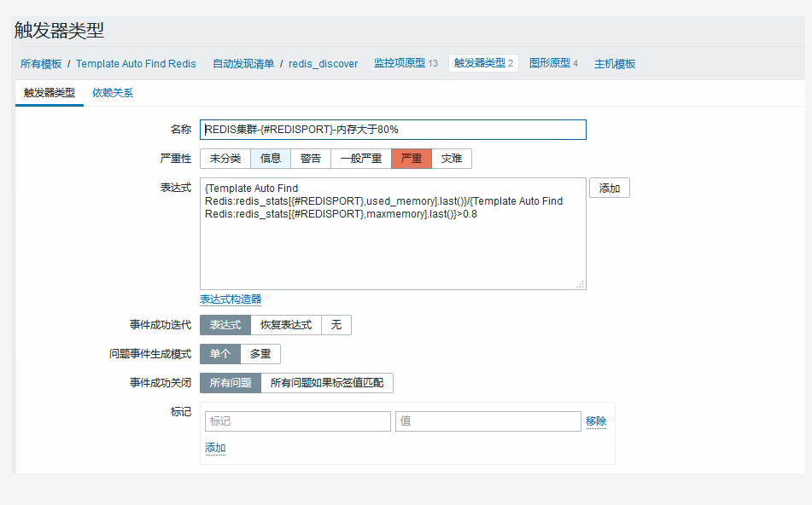812x505 pixels.
Task: Open the Template Auto Find Redis link
Action: 136,64
